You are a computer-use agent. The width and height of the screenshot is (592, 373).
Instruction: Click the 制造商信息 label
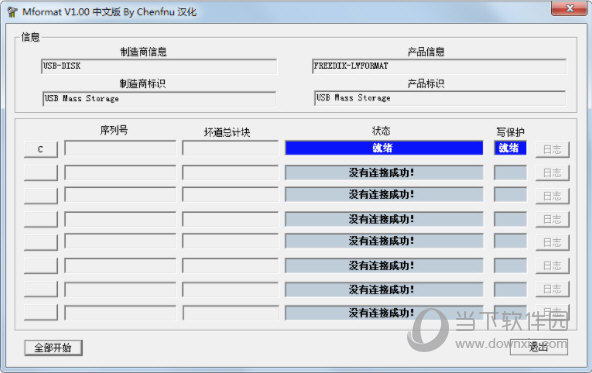[x=143, y=52]
